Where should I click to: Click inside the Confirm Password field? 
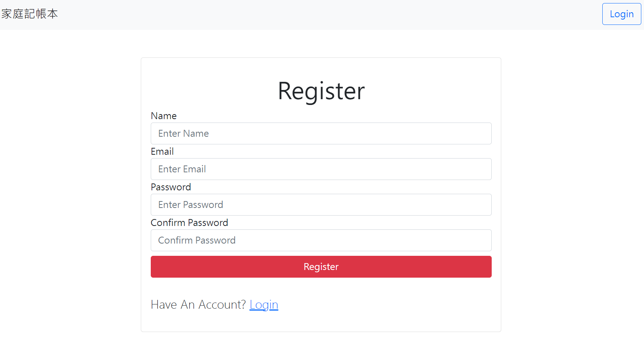pos(321,240)
